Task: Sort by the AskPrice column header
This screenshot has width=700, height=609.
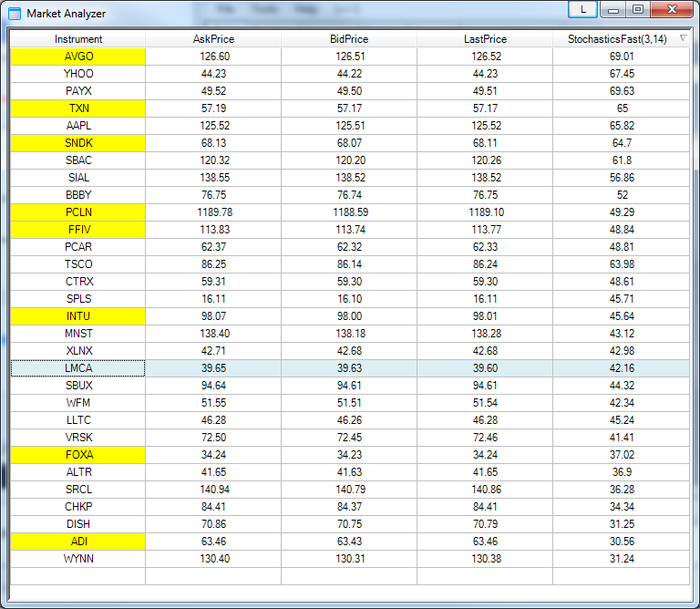Action: tap(213, 39)
